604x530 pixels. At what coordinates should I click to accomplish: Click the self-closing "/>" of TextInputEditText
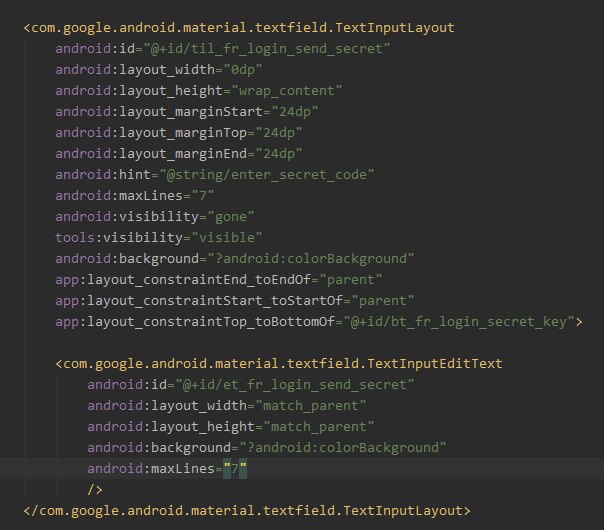pyautogui.click(x=95, y=490)
